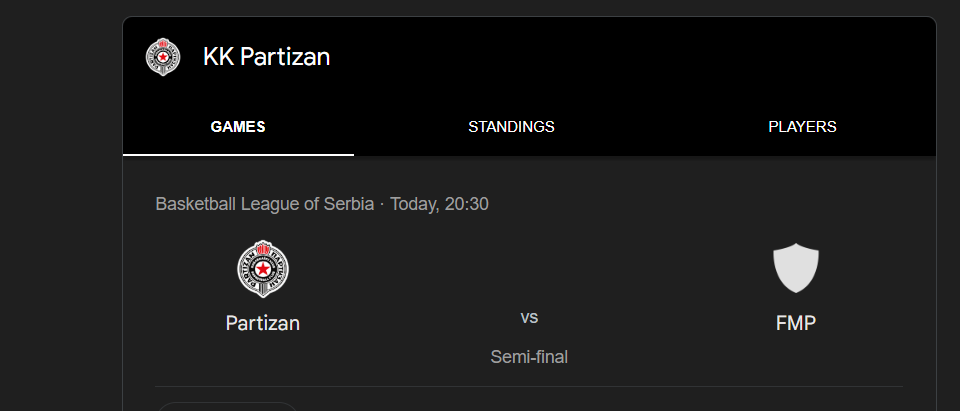Click the dot separator before Today
This screenshot has width=960, height=411.
[382, 204]
